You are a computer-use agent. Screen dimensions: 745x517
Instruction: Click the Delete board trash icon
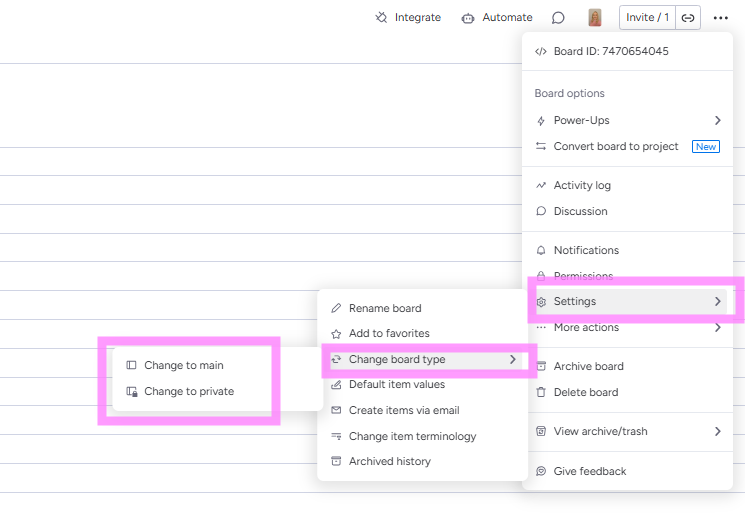click(x=541, y=392)
